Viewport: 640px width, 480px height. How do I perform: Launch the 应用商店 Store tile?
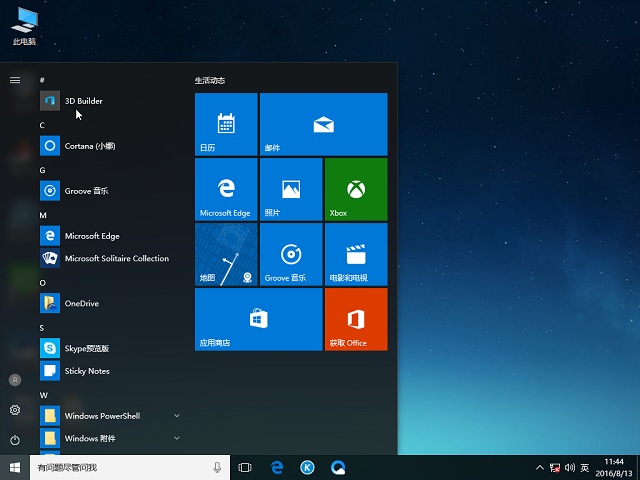point(258,319)
